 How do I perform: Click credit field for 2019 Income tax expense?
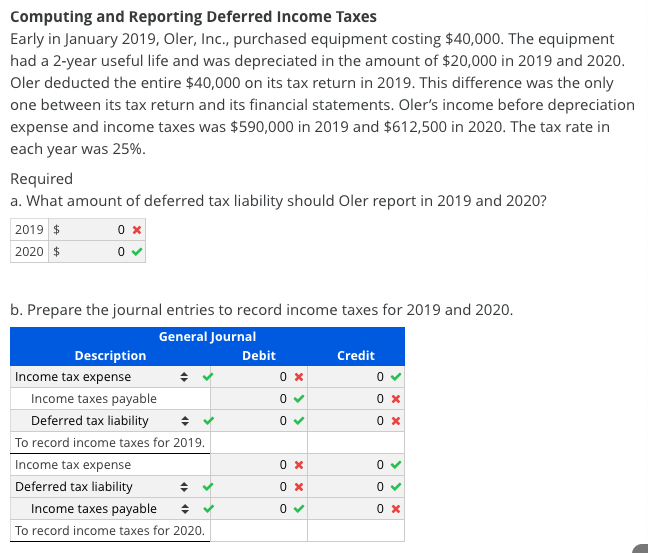click(356, 377)
